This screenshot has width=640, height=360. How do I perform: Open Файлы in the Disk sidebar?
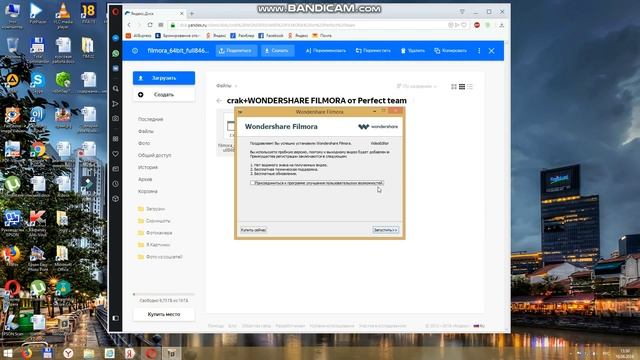(146, 131)
